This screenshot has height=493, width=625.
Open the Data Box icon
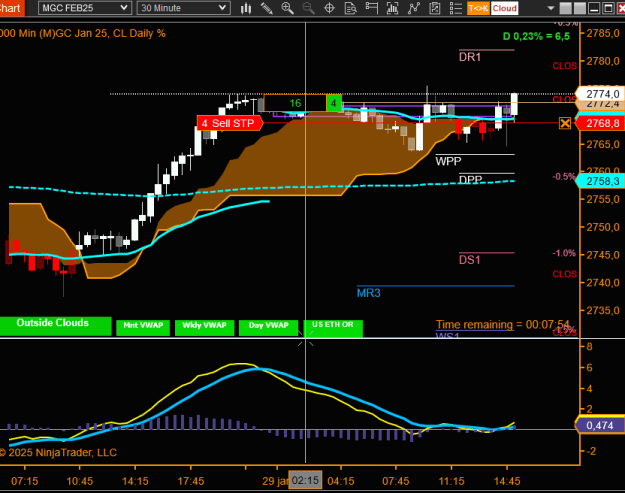click(x=350, y=8)
